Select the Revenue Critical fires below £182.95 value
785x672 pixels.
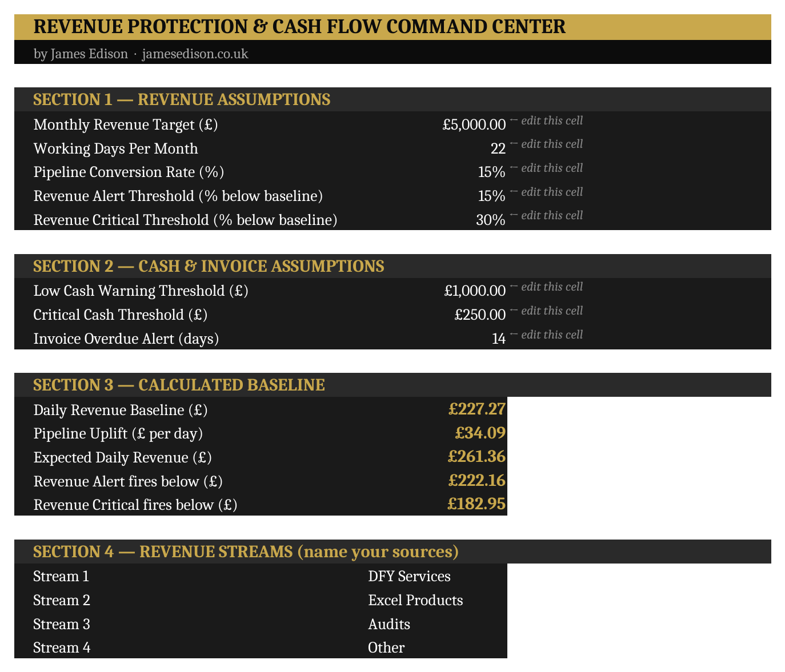click(476, 505)
